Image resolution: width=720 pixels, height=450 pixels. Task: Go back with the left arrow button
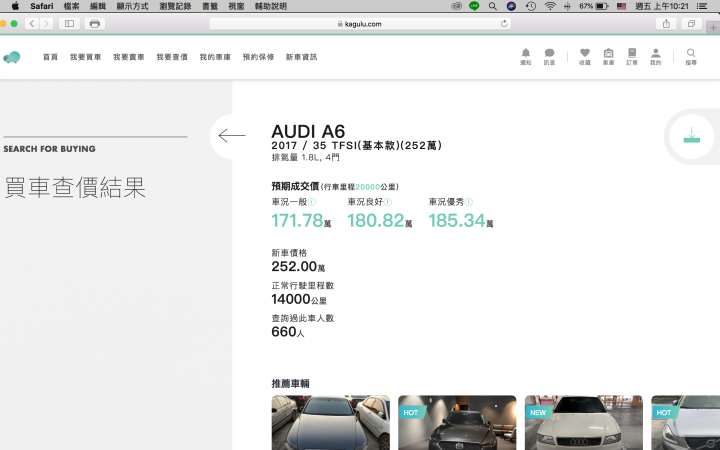pyautogui.click(x=232, y=135)
